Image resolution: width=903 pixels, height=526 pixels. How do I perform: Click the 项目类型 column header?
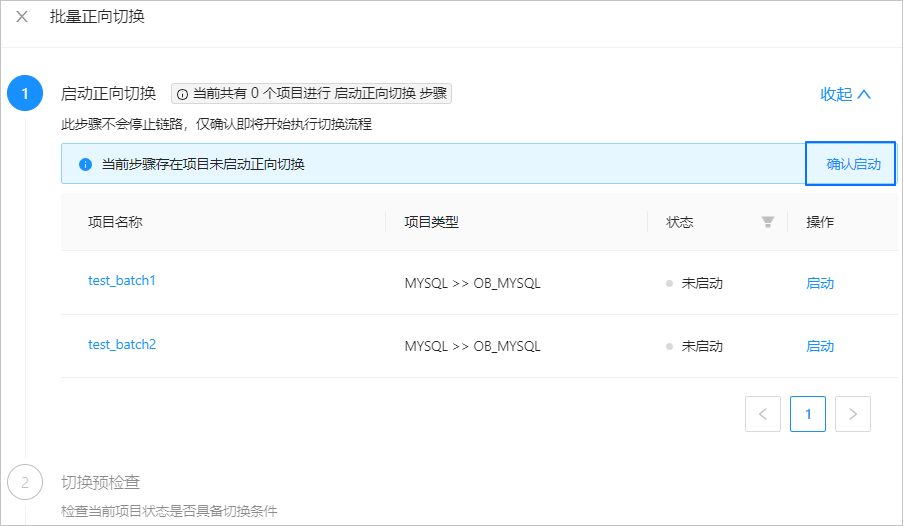click(x=431, y=222)
